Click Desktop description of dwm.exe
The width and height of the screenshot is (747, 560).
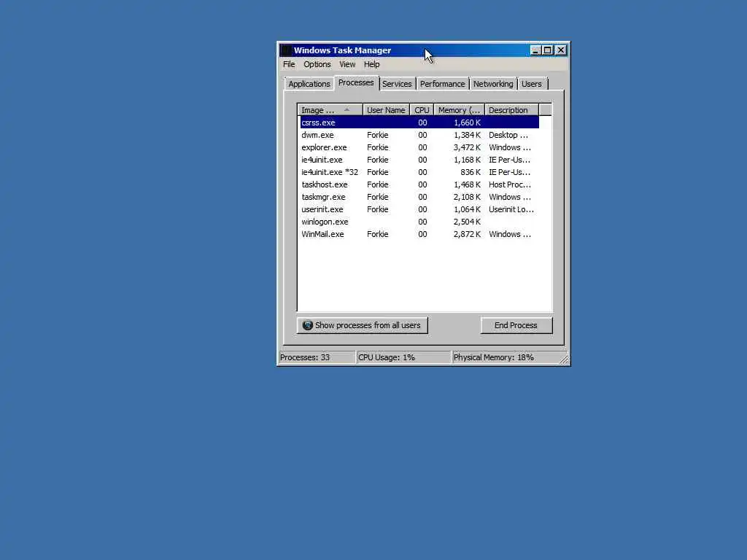coord(508,135)
